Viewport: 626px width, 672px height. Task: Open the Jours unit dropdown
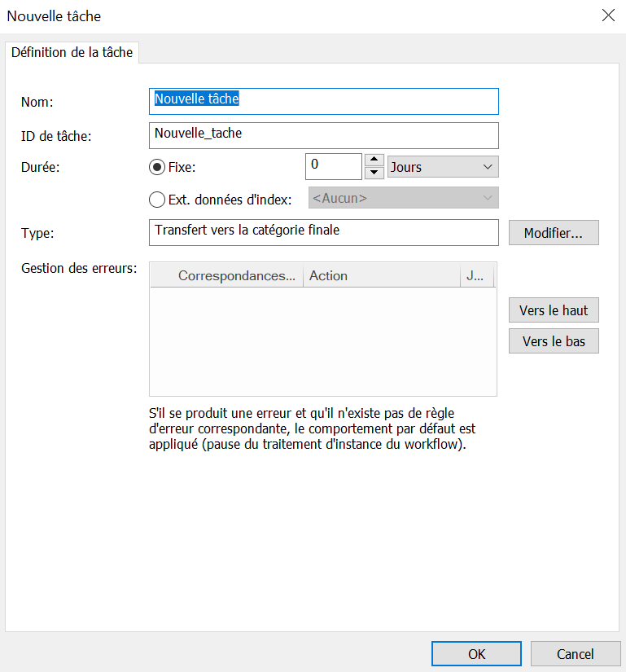point(443,167)
